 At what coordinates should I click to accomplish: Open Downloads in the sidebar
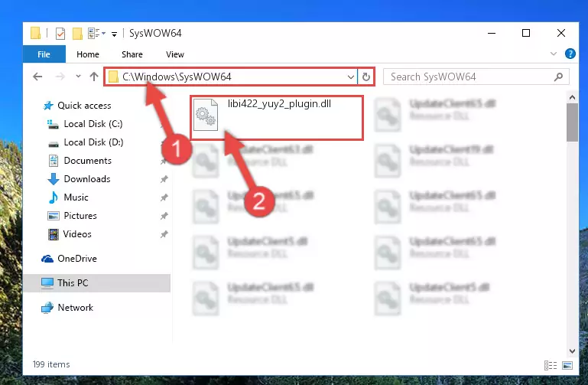click(87, 179)
